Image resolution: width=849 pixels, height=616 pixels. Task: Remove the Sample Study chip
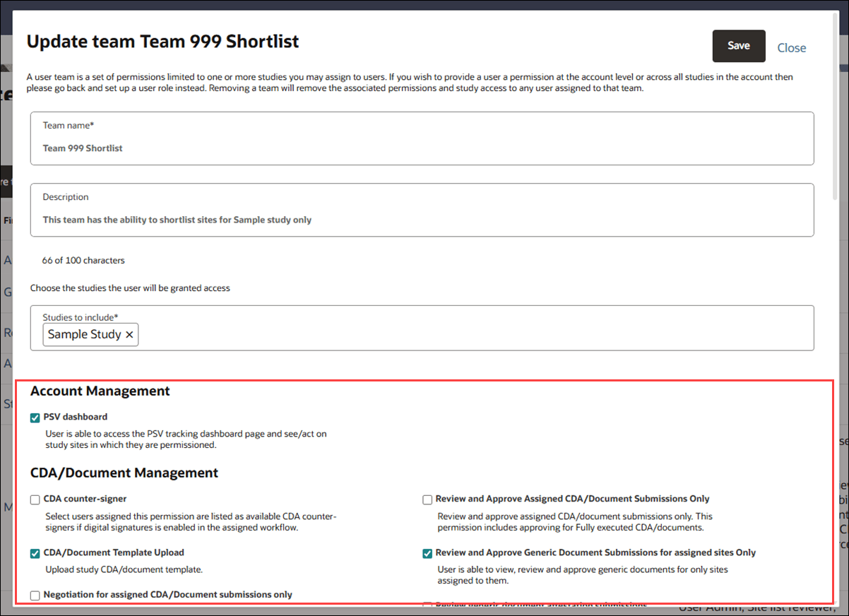point(129,334)
